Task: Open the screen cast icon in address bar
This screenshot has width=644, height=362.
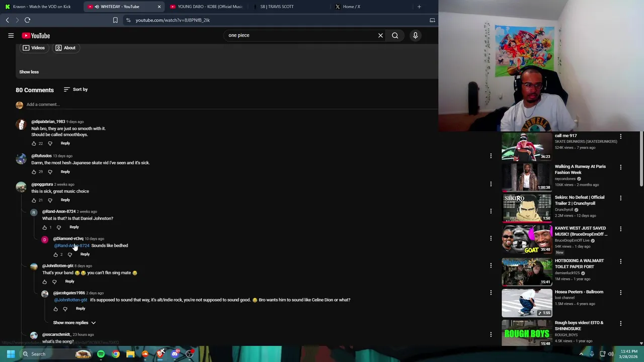Action: tap(432, 20)
